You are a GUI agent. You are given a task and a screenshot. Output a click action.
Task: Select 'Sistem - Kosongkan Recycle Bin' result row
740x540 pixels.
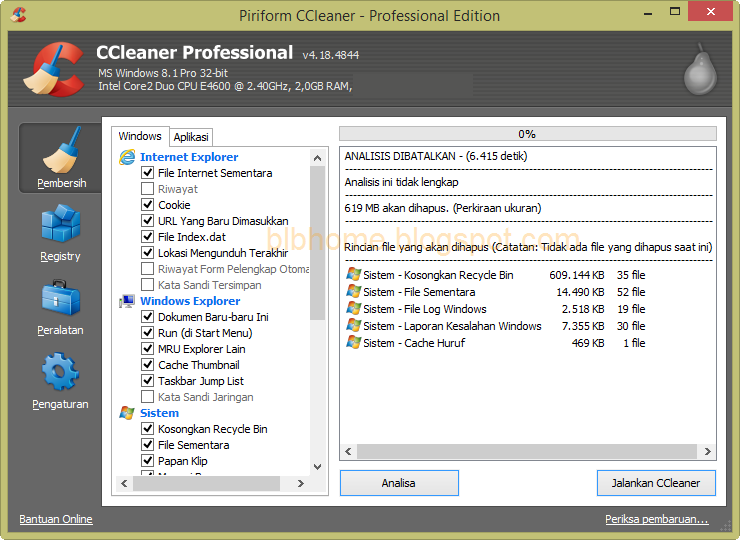[496, 275]
